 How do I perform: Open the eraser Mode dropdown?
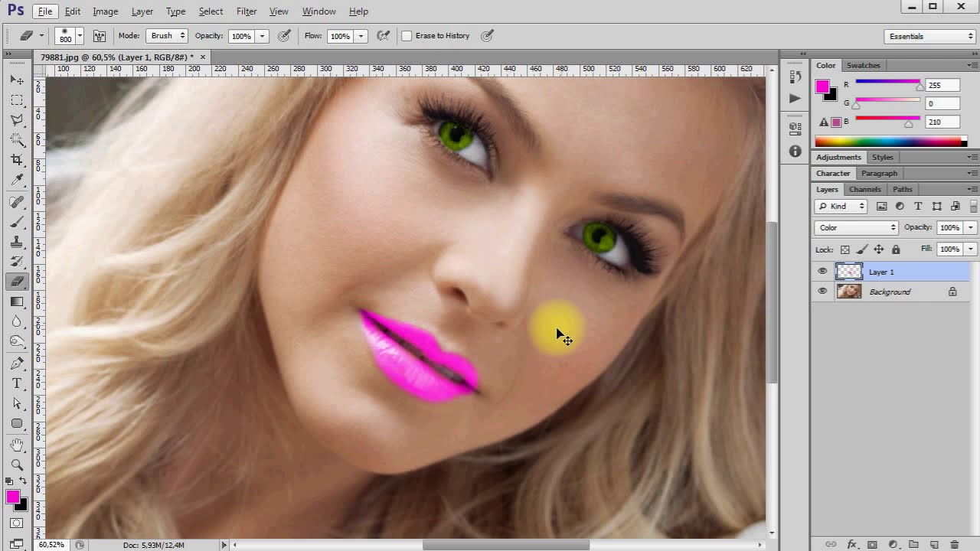(167, 36)
